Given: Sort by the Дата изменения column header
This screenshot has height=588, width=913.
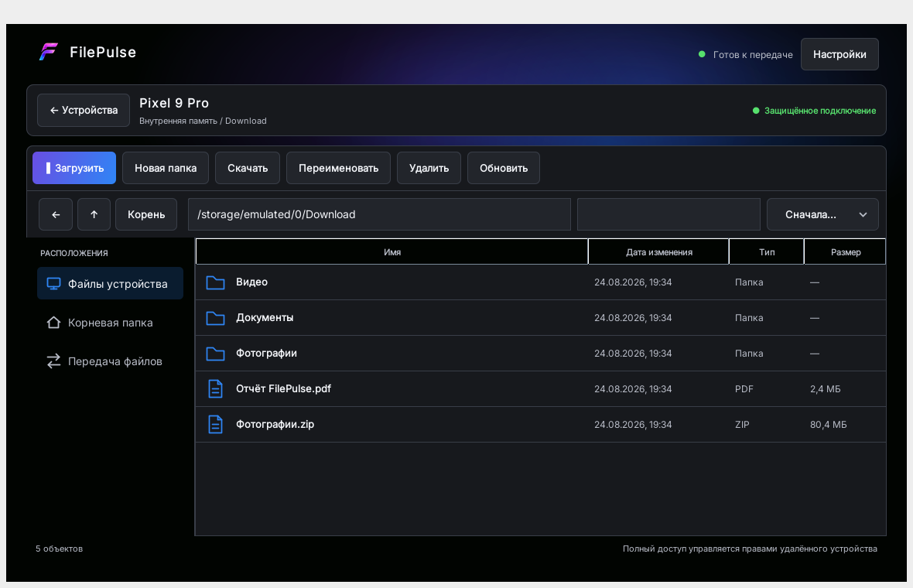Looking at the screenshot, I should tap(658, 252).
